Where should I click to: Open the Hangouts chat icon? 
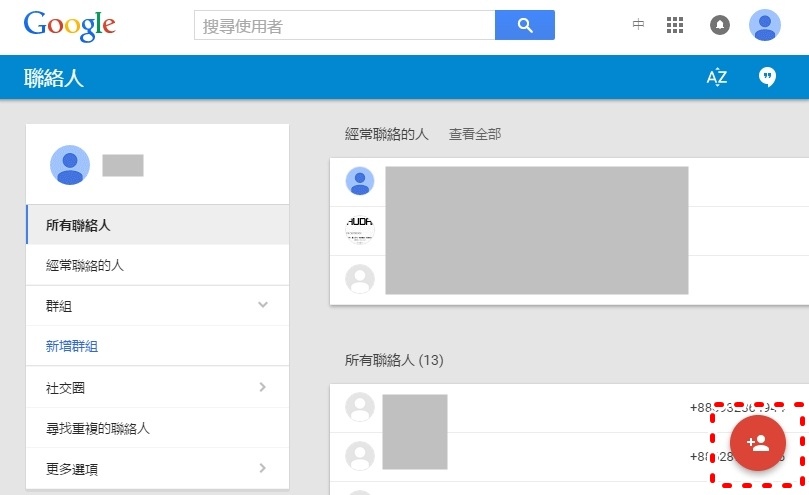coord(767,77)
